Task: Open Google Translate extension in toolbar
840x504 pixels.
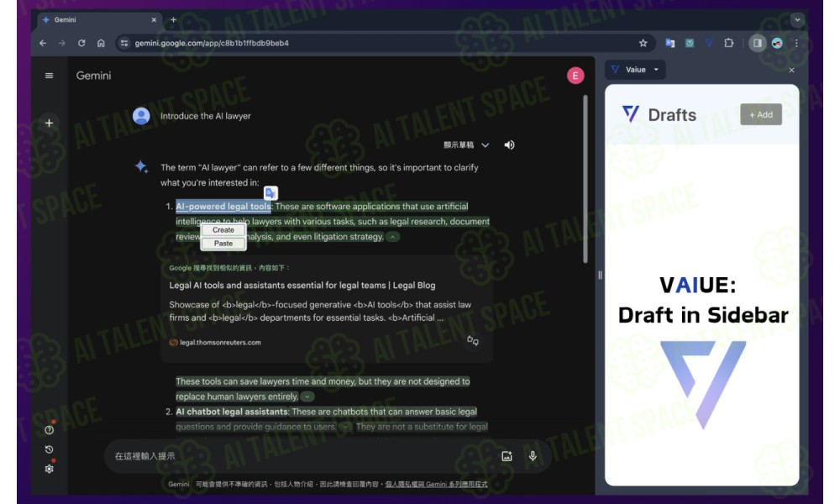Action: pyautogui.click(x=669, y=43)
